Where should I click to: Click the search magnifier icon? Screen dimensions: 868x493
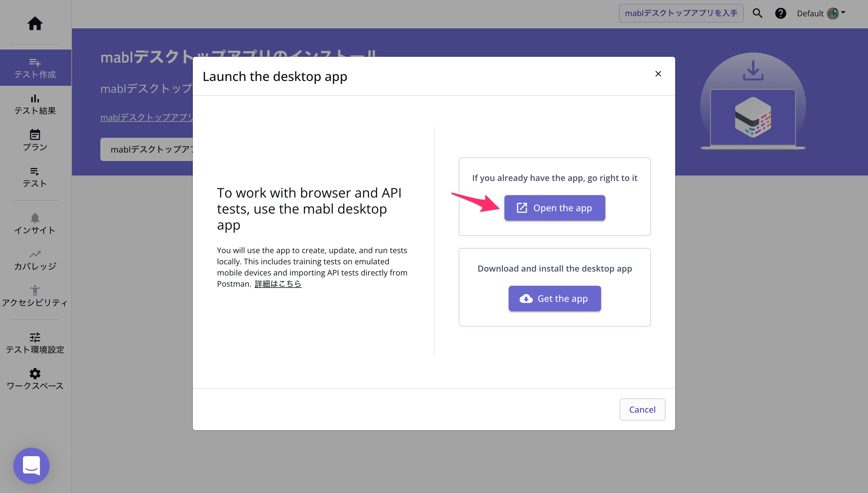pyautogui.click(x=757, y=13)
